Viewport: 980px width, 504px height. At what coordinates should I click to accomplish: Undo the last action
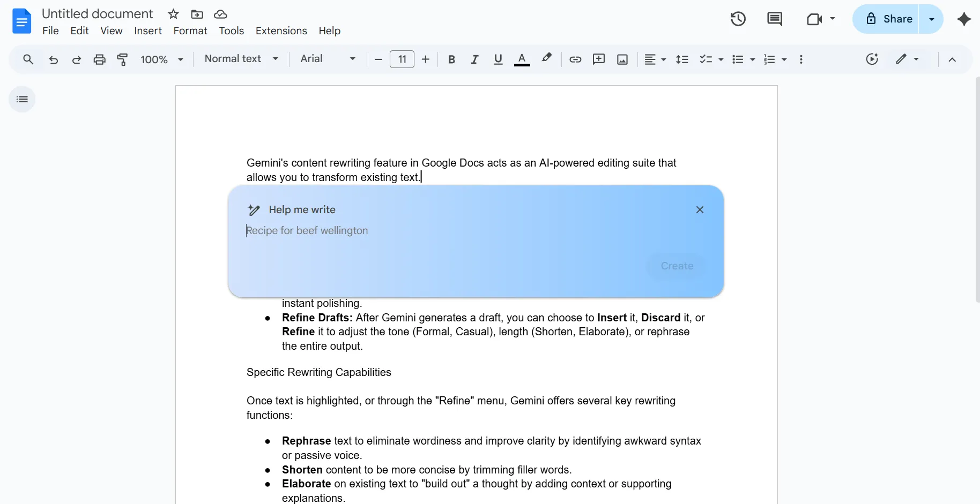pos(53,59)
